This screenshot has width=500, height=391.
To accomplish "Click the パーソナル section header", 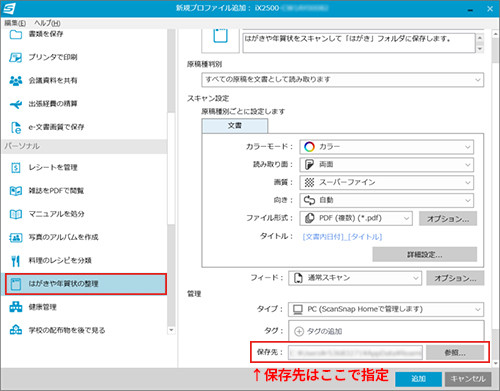I will point(84,146).
